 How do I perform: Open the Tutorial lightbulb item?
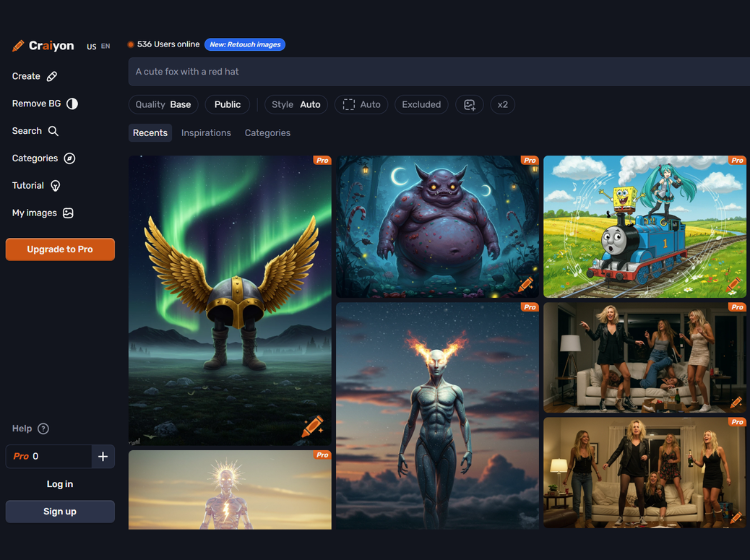36,185
